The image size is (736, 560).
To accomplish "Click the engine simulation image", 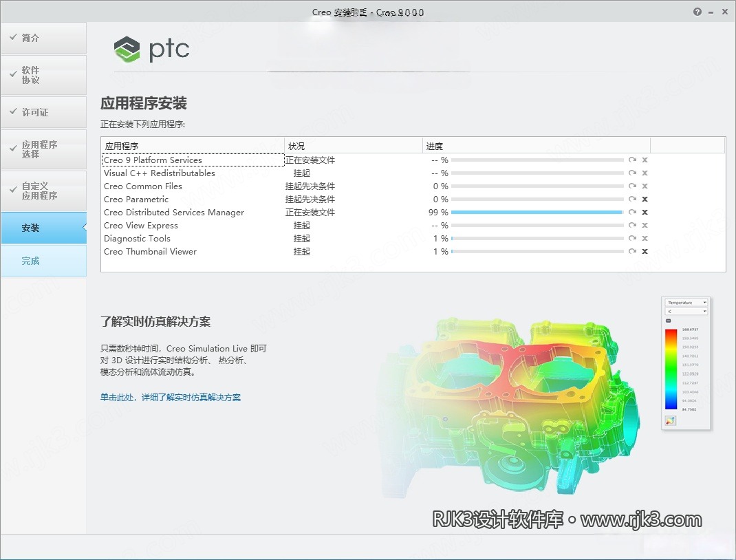I will (509, 406).
